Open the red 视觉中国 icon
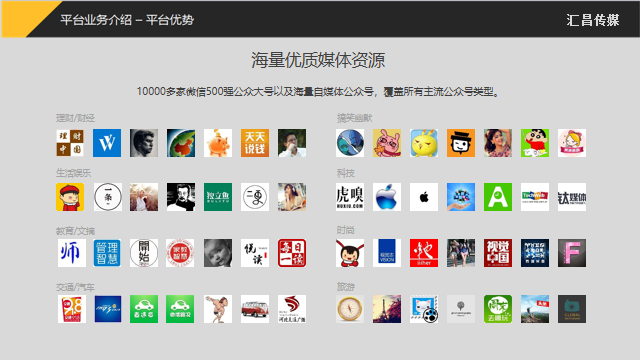 point(498,253)
